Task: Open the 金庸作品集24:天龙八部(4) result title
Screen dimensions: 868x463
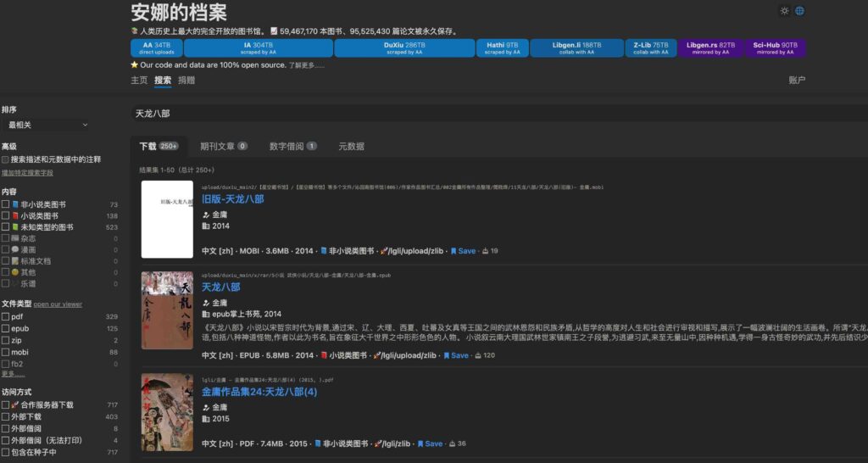Action: click(259, 392)
